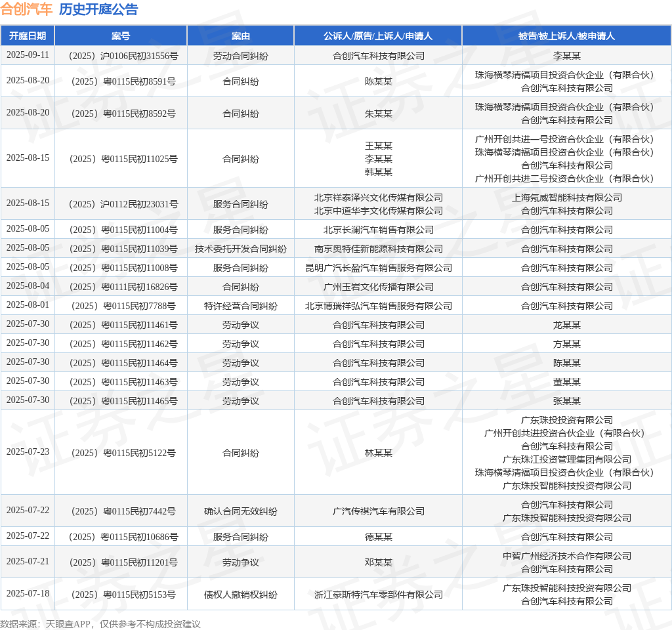Select the 案号 column header
Image resolution: width=672 pixels, height=630 pixels.
121,36
